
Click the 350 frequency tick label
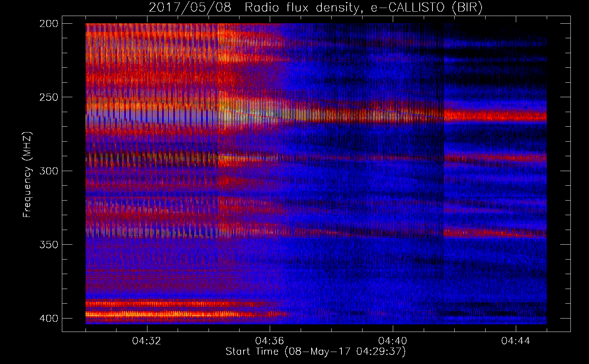(48, 245)
